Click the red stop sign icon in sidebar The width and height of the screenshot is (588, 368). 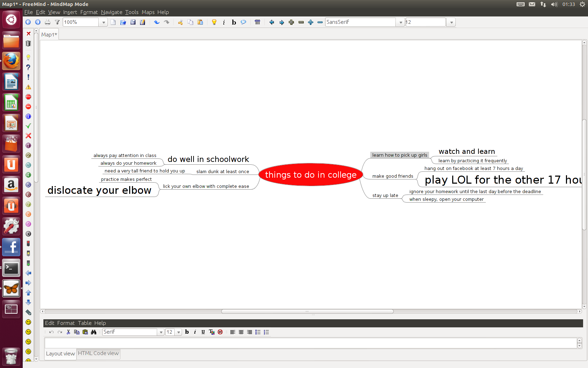28,97
